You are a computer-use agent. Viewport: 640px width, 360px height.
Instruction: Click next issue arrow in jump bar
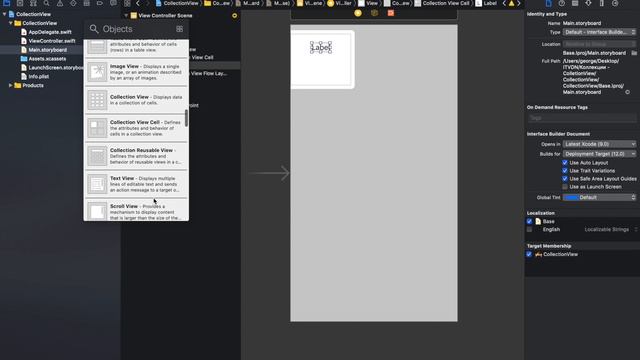(519, 3)
